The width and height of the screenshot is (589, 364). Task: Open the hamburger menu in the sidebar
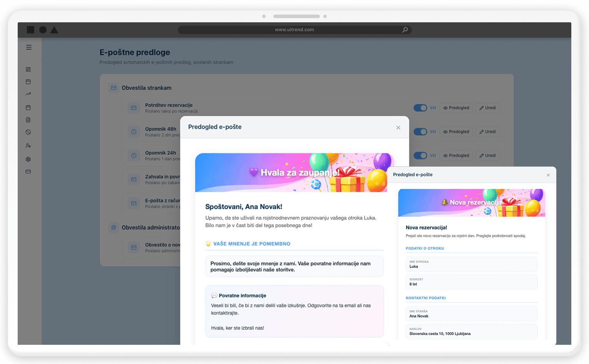[x=29, y=47]
